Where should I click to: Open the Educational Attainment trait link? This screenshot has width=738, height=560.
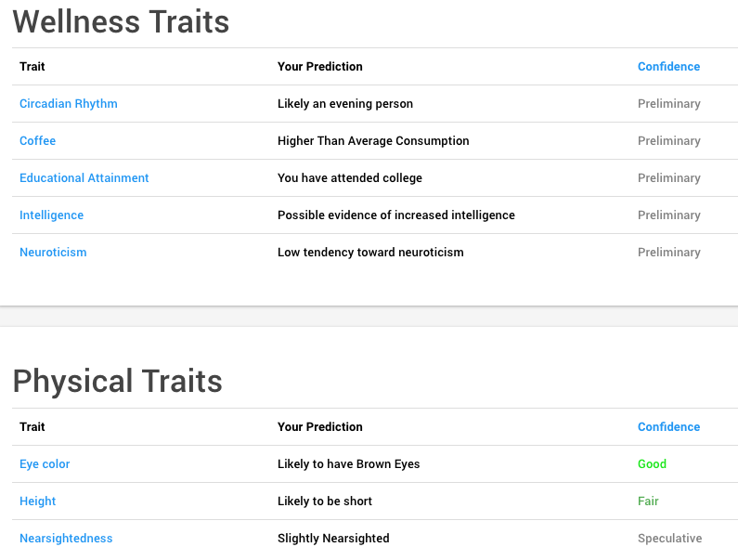[x=84, y=178]
